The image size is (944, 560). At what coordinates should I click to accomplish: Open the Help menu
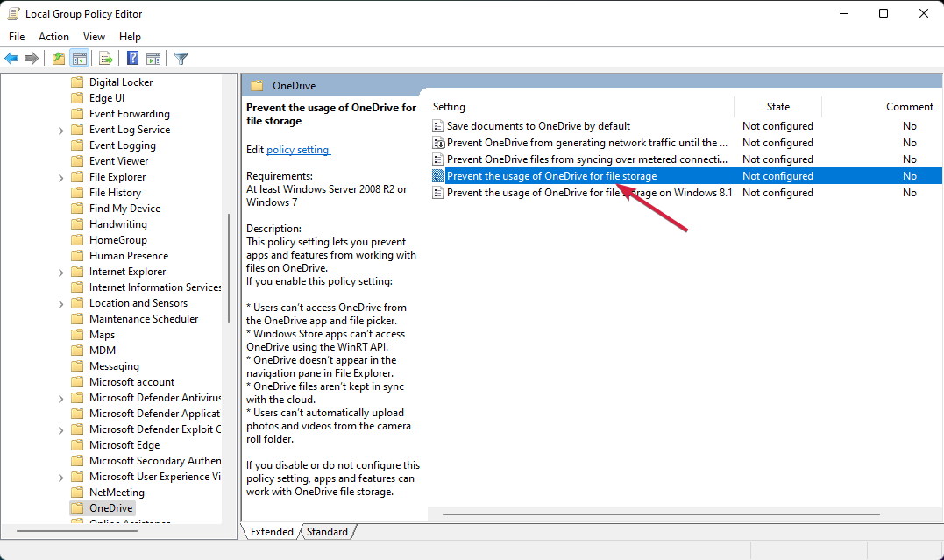click(x=130, y=37)
